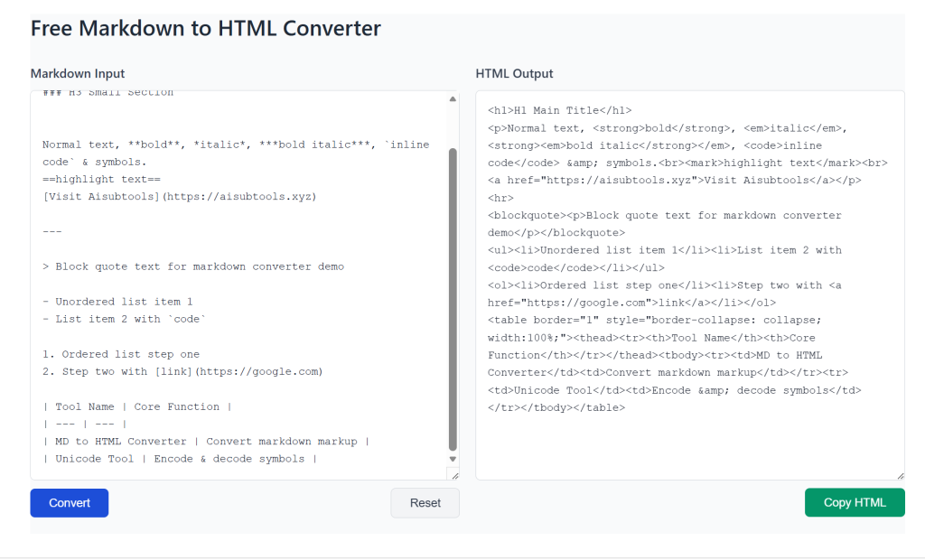The height and width of the screenshot is (560, 925).
Task: Click the '</tr></tbody></table>' line in output
Action: point(556,407)
